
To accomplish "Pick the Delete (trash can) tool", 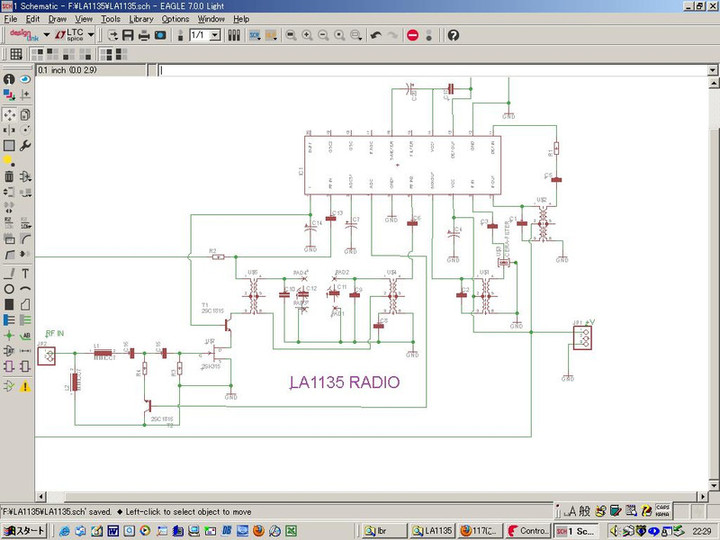I will click(9, 177).
